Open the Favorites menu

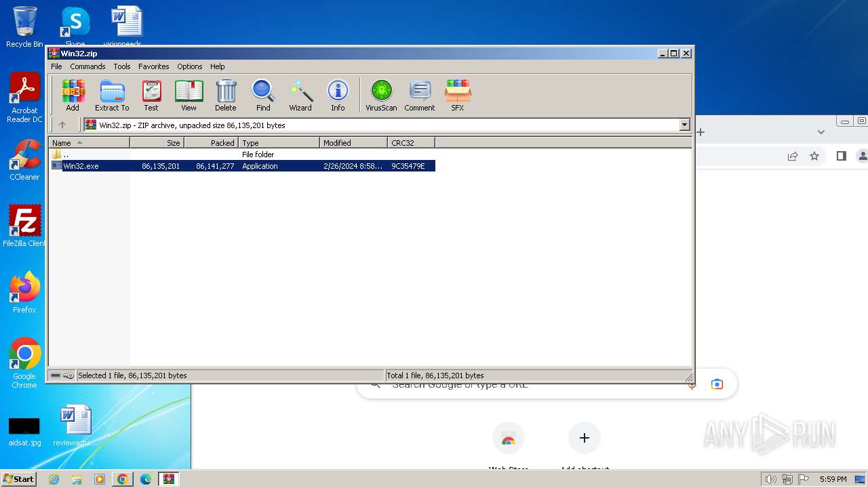154,66
